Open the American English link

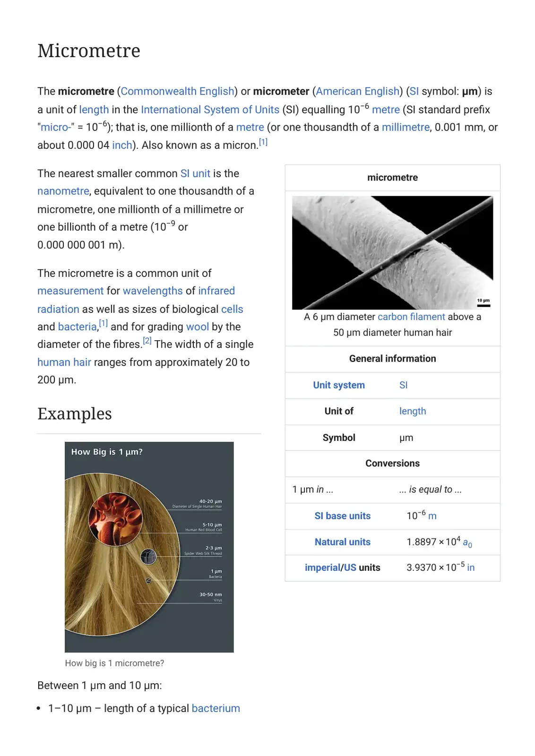[x=358, y=91]
